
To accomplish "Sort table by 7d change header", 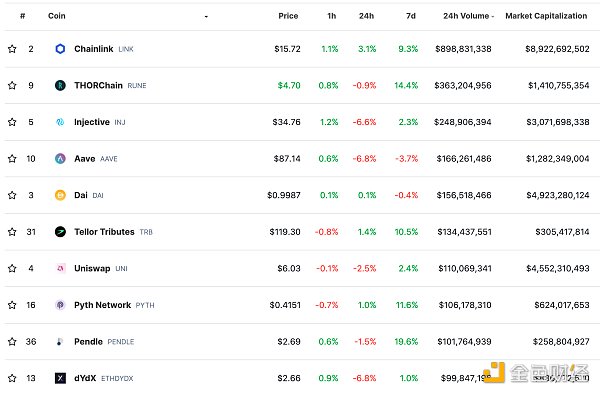I will (x=411, y=16).
